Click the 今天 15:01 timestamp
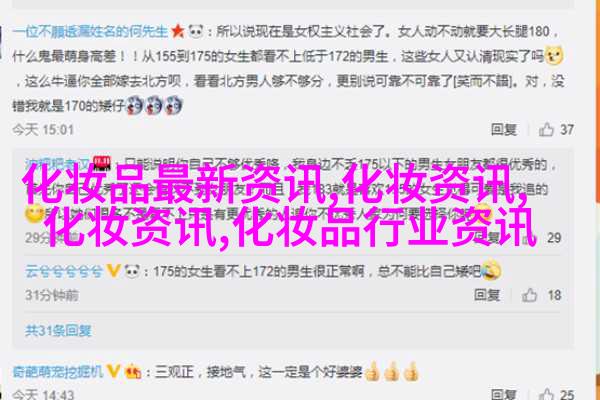This screenshot has height=400, width=600. point(43,130)
